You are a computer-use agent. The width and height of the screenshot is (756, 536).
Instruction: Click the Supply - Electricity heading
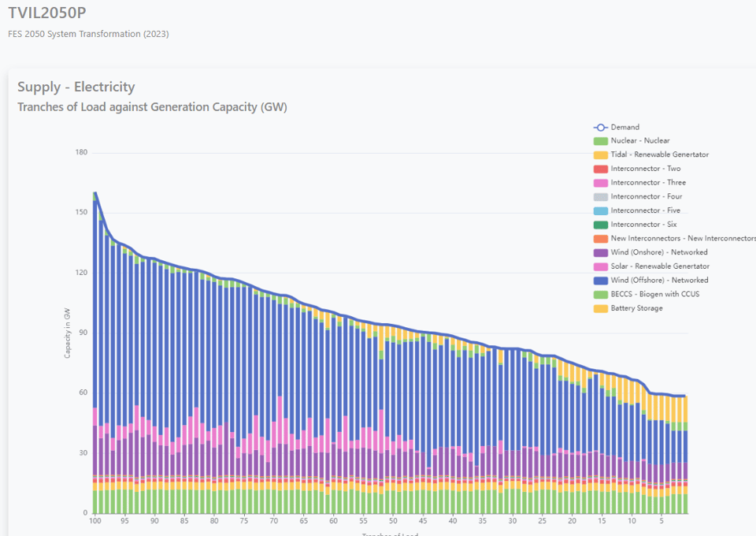[76, 87]
